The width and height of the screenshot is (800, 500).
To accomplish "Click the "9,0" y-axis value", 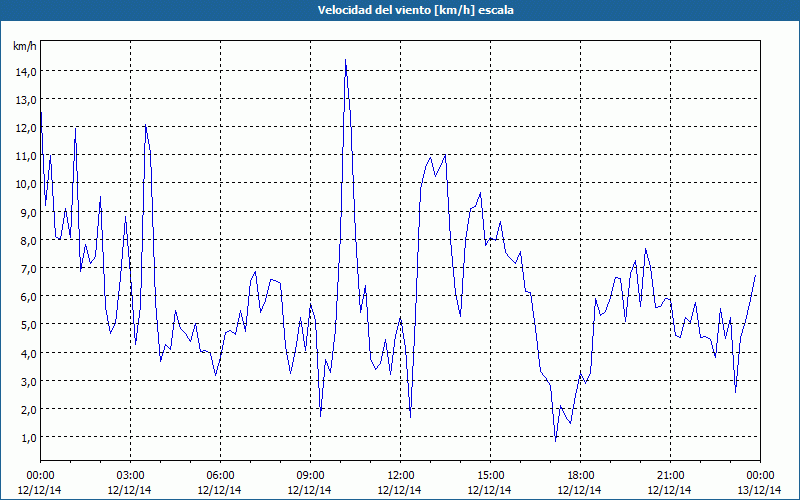I will coord(28,213).
